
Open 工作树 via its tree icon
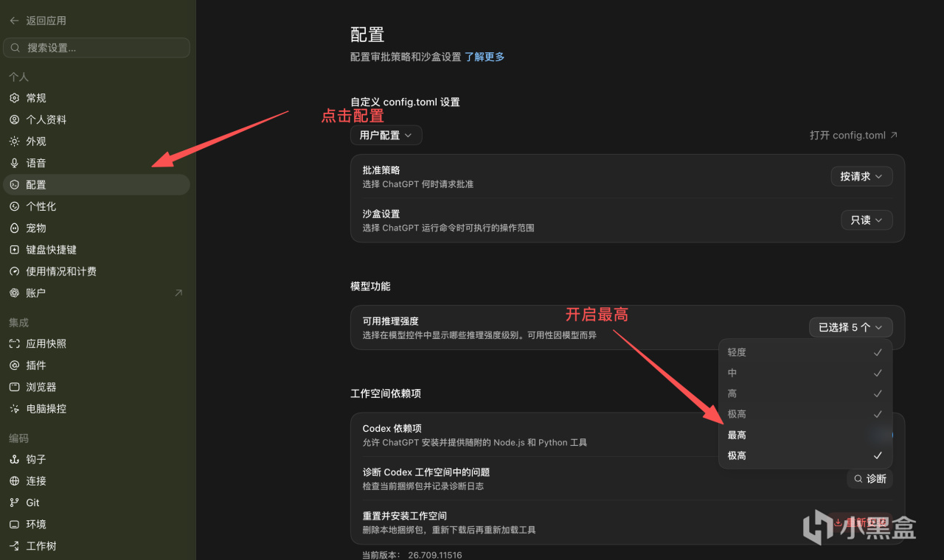click(x=14, y=546)
